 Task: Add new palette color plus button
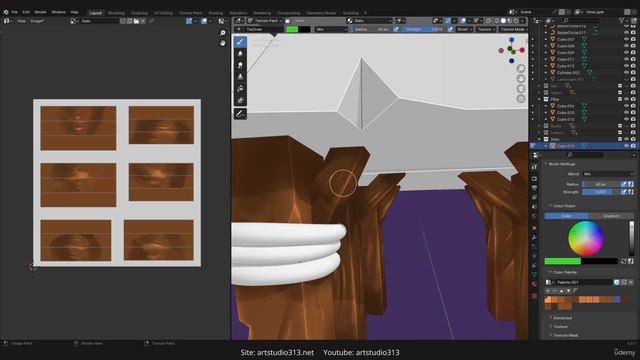tap(548, 291)
